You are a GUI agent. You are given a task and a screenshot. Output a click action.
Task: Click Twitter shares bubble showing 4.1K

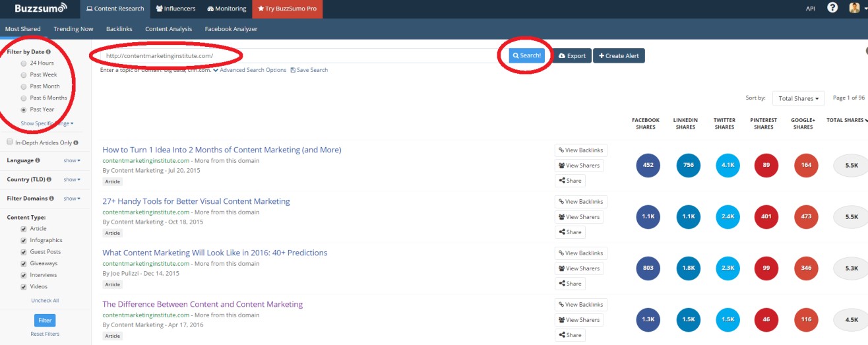click(x=728, y=165)
